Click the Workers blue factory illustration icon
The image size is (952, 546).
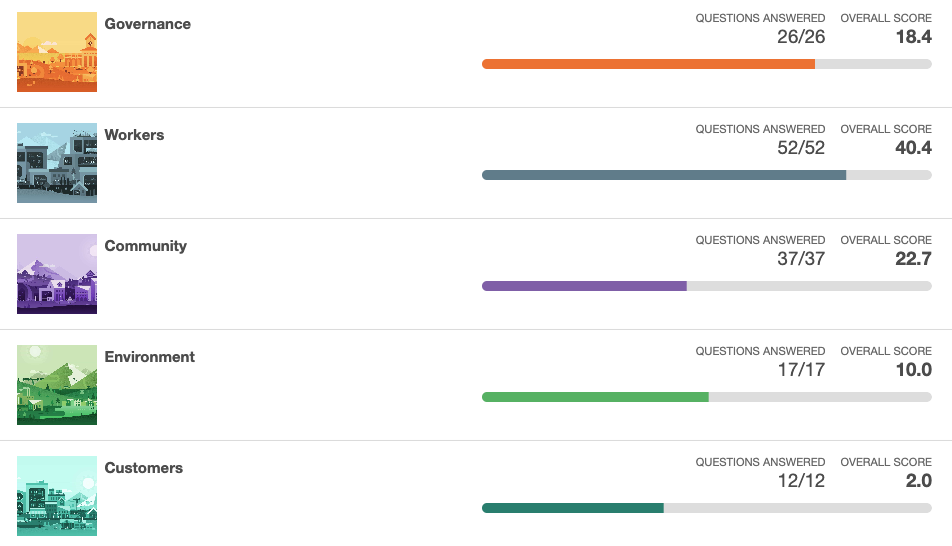[57, 163]
